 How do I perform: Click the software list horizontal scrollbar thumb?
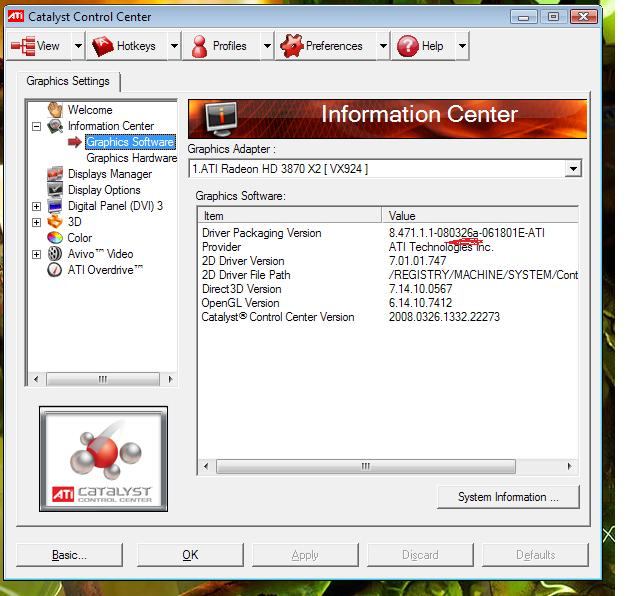point(366,466)
